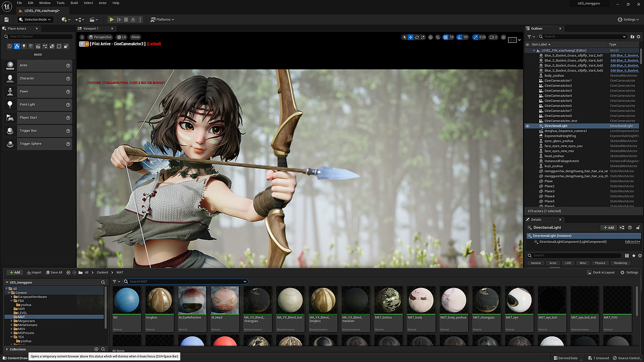Image resolution: width=644 pixels, height=362 pixels.
Task: Toggle rotation snapping in viewport
Action: [459, 37]
